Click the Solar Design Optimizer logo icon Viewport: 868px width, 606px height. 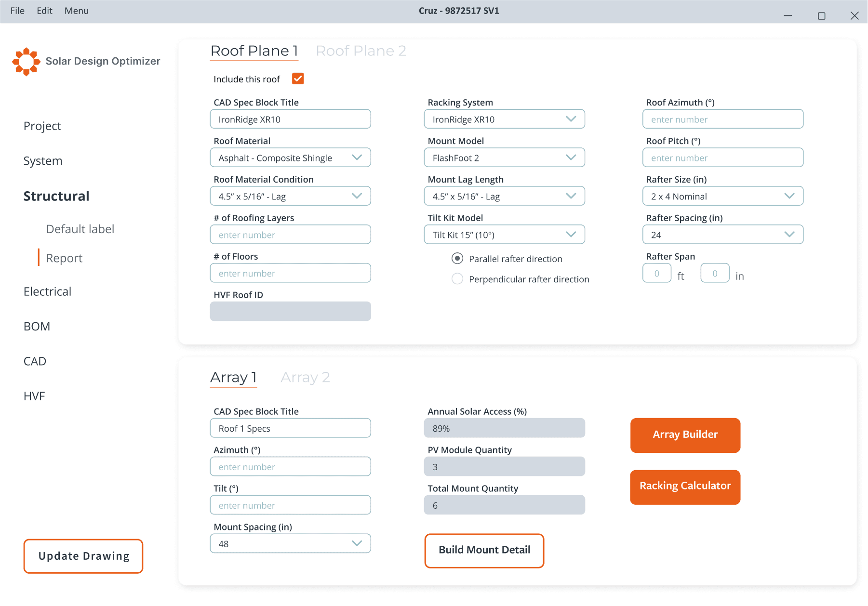pyautogui.click(x=26, y=61)
